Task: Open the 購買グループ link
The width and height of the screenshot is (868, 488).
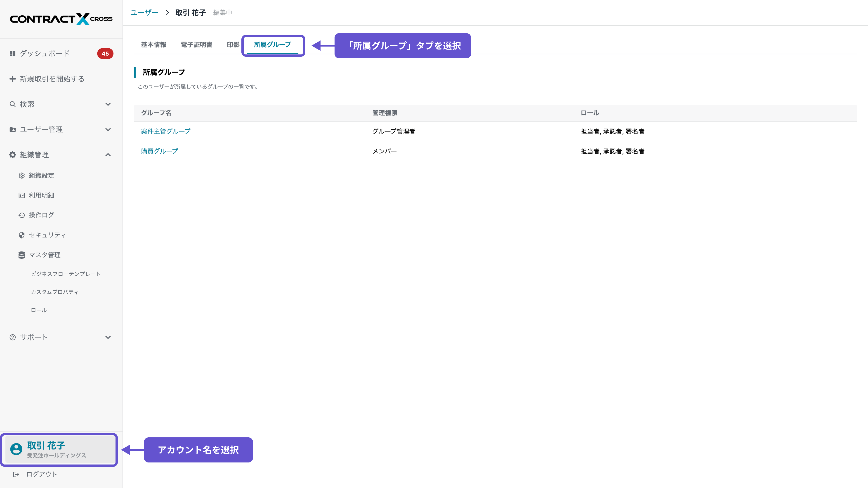Action: 159,151
